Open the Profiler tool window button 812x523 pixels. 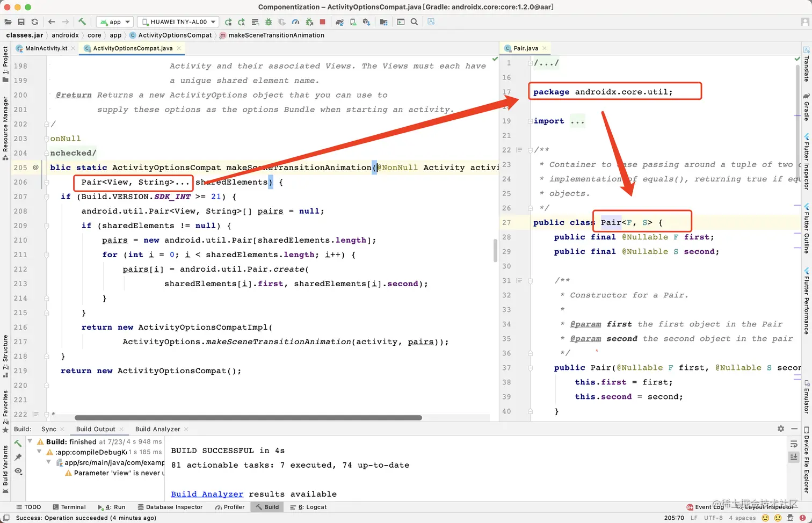(x=230, y=507)
